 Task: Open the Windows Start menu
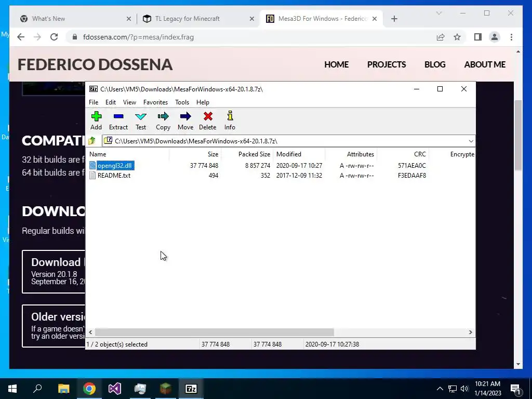tap(12, 389)
